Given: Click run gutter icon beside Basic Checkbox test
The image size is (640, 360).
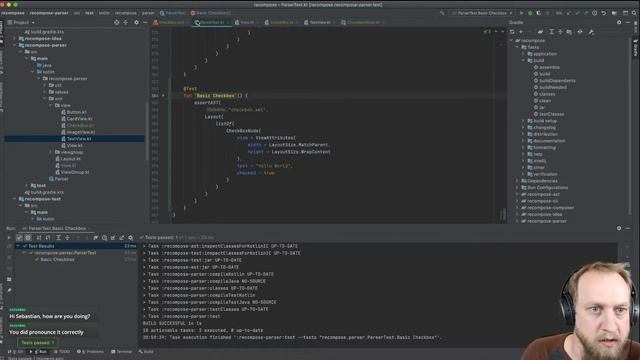Looking at the screenshot, I should [x=163, y=96].
